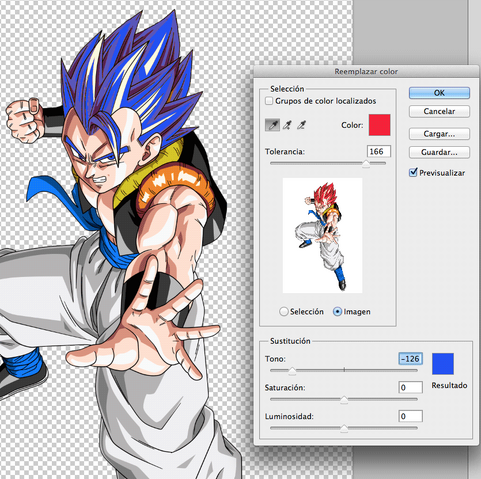
Task: Choose the Imagen radio option
Action: 337,312
